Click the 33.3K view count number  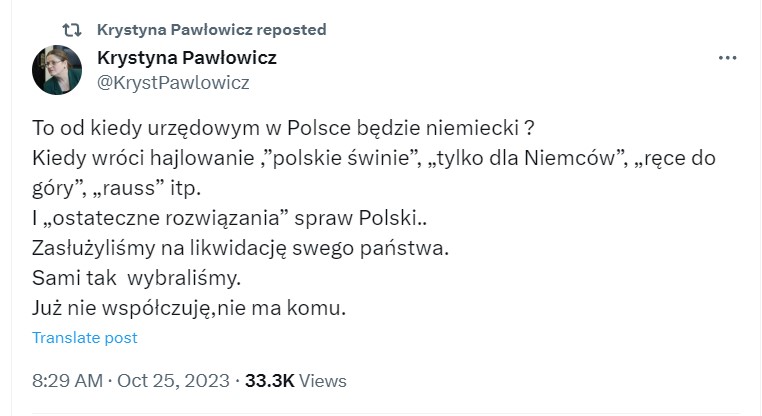[269, 381]
